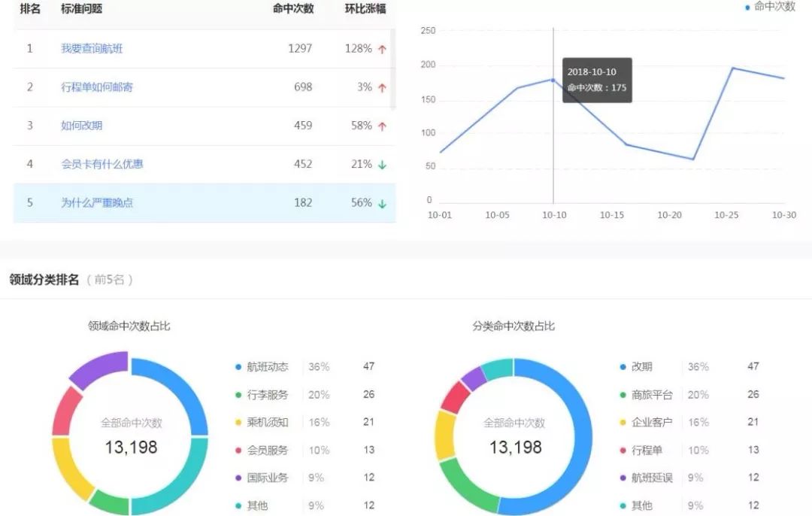This screenshot has height=516, width=812.
Task: Open the 我要查询航班 question link
Action: pyautogui.click(x=92, y=48)
